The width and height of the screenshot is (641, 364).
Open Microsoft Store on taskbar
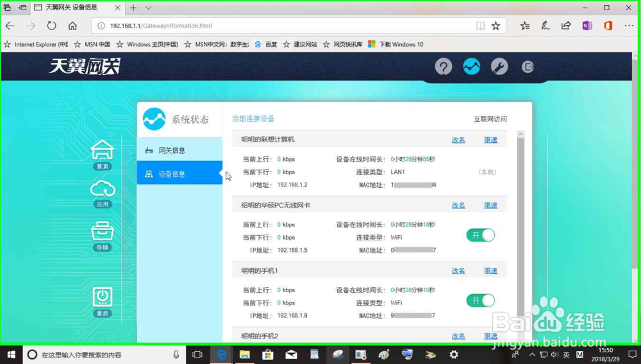[268, 354]
